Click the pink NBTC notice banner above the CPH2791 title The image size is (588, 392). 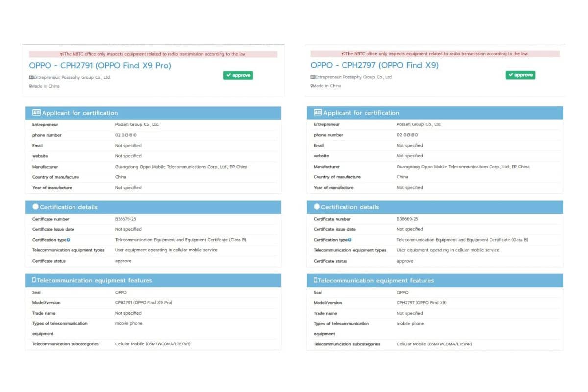(x=153, y=54)
